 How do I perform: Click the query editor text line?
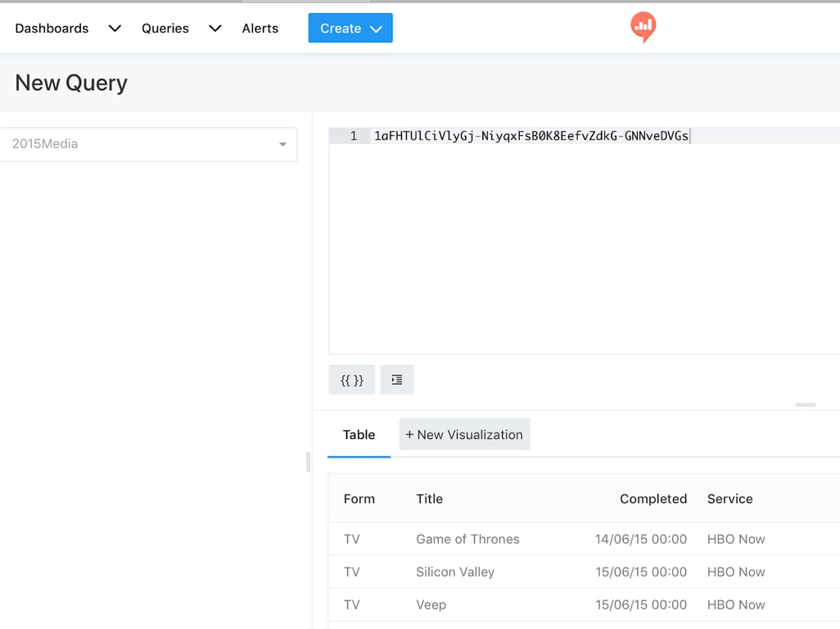click(x=531, y=136)
